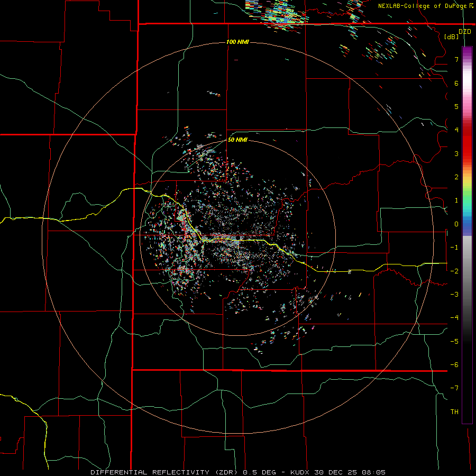Click the -1 value on color scale
The width and height of the screenshot is (476, 476).
point(454,248)
